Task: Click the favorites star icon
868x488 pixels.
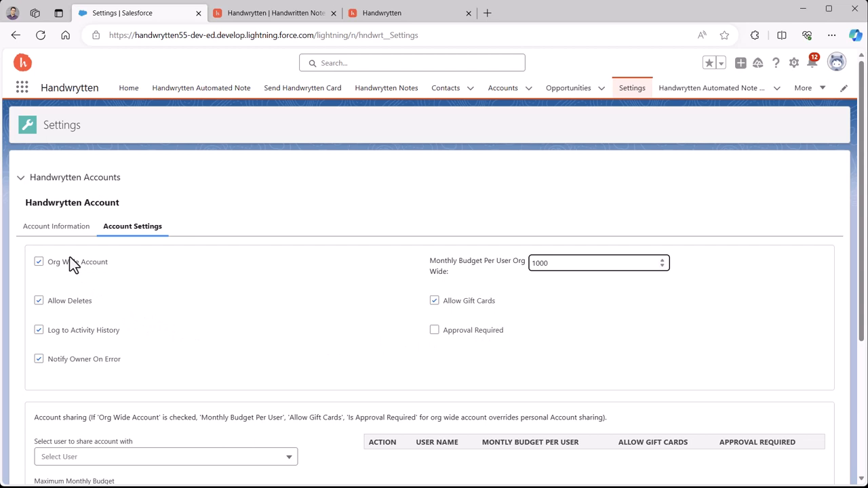Action: click(709, 63)
